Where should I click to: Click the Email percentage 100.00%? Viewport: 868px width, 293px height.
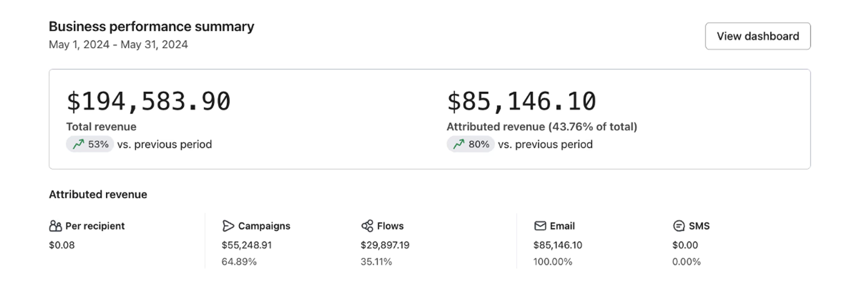[552, 262]
